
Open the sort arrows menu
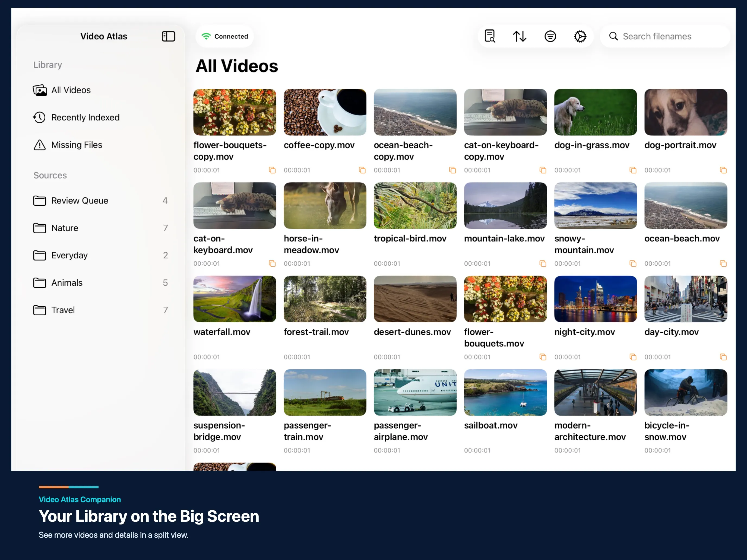(519, 36)
